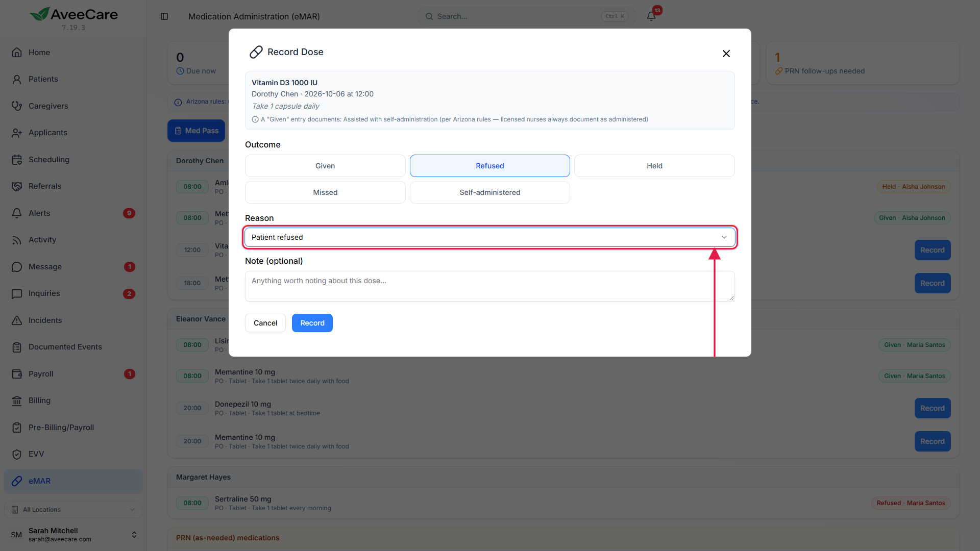Open Sarah Mitchell account menu
Viewport: 980px width, 551px height.
[73, 535]
